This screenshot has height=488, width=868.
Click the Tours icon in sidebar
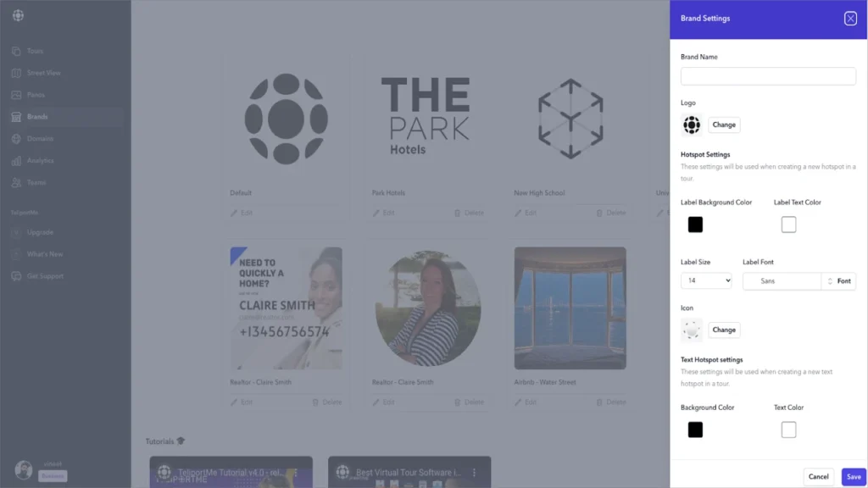[16, 51]
